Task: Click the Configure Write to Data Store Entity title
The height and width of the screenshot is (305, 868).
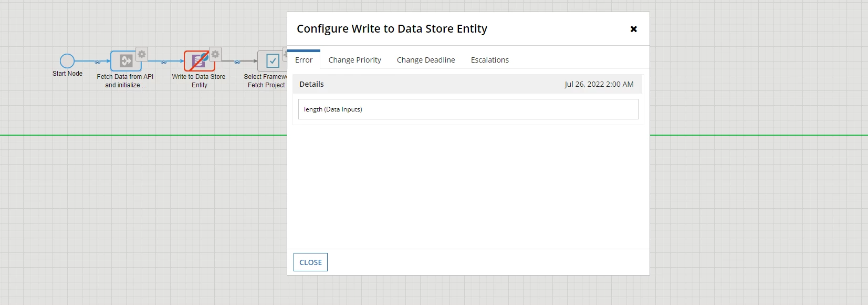Action: (392, 29)
